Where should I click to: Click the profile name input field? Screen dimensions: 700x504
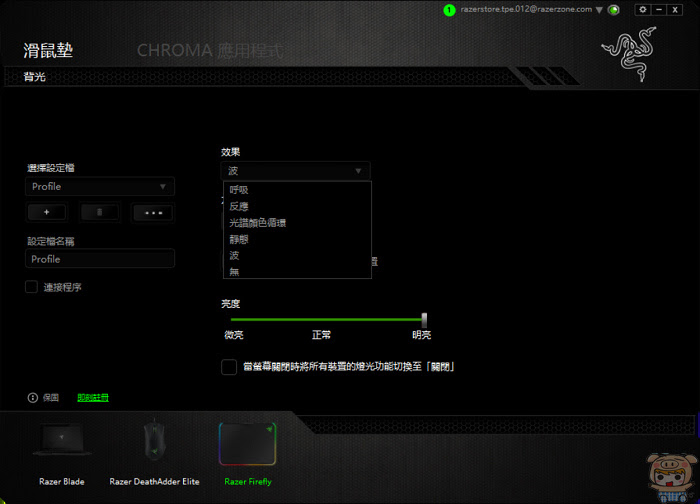(100, 259)
